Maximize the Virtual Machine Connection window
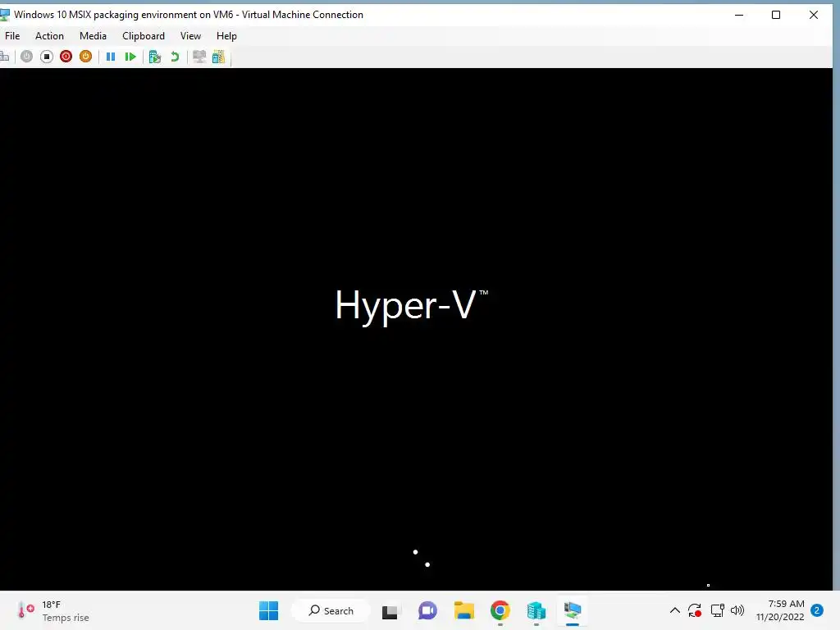 (x=776, y=15)
